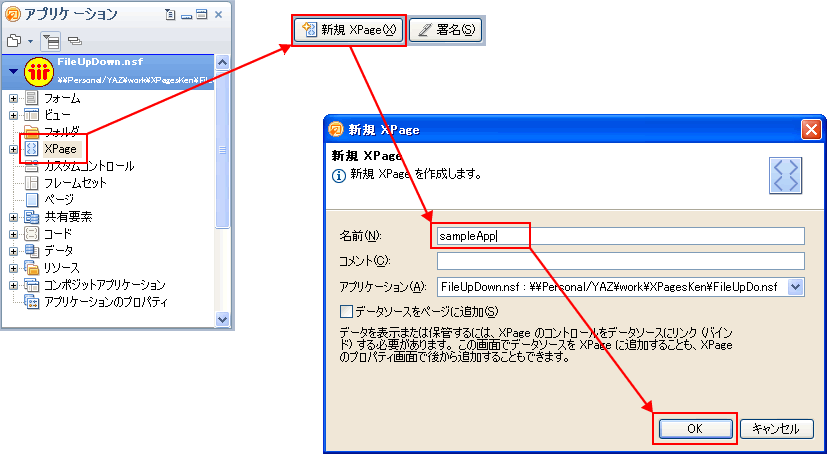Click the view menu icon in the アプリケーション panel header
This screenshot has height=454, width=827.
pos(170,15)
